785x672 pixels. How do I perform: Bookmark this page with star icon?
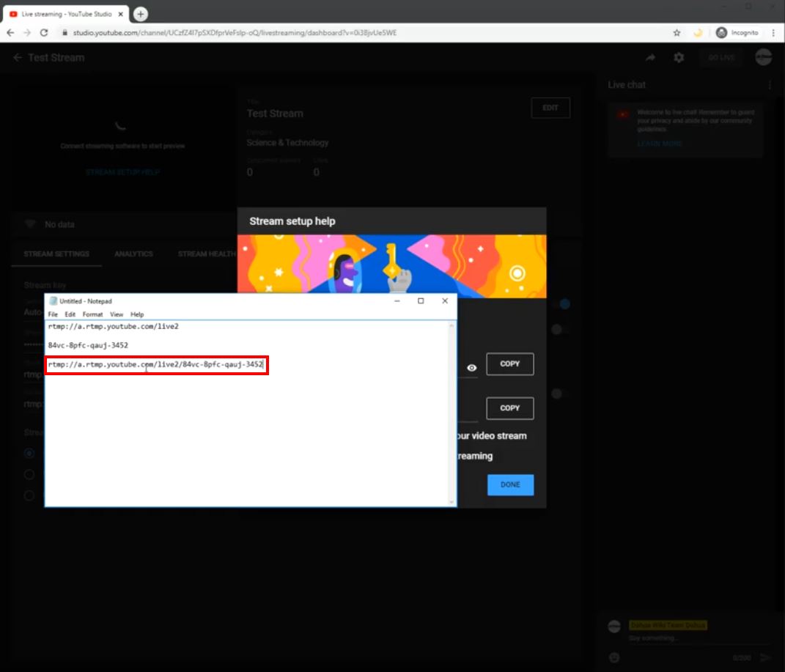click(677, 32)
